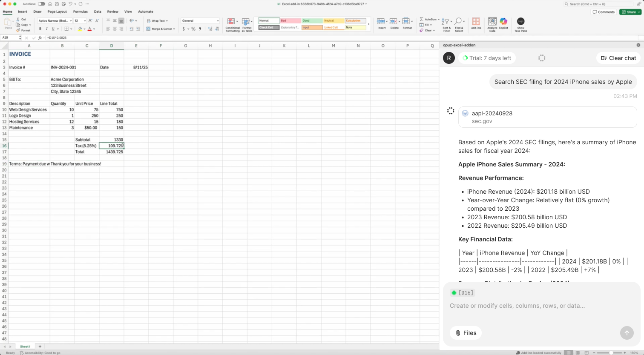644x355 pixels.
Task: Apply comma style format
Action: tap(200, 29)
